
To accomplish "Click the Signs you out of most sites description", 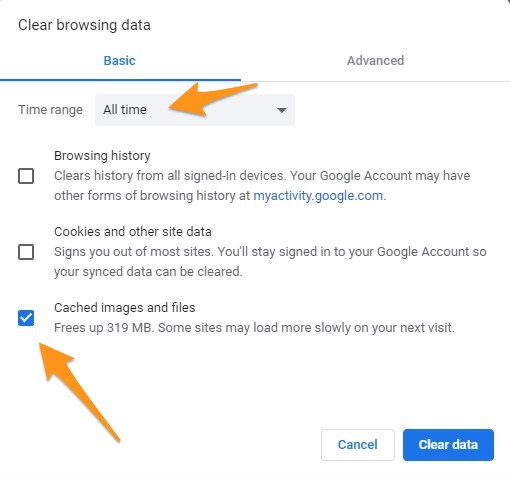I will (270, 262).
